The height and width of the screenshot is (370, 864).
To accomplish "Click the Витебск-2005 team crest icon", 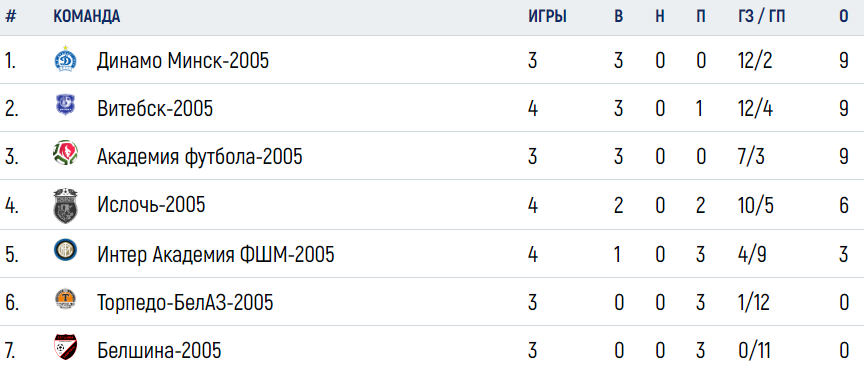I will tap(66, 105).
